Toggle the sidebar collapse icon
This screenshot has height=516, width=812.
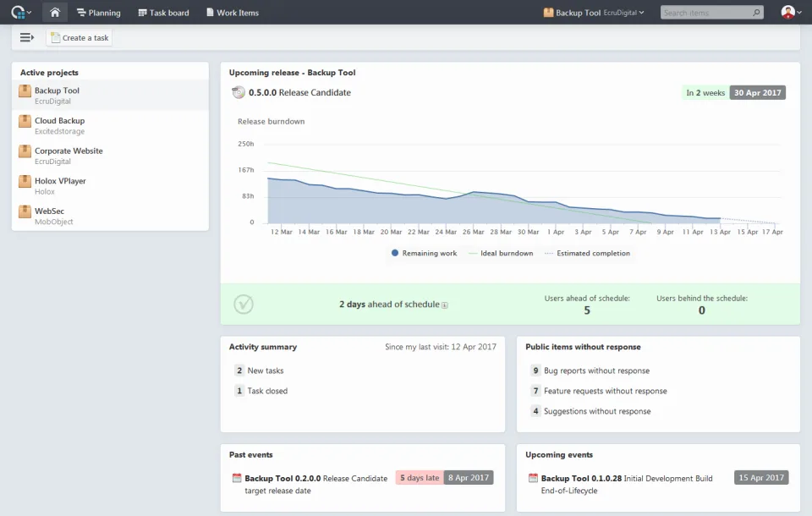[27, 37]
